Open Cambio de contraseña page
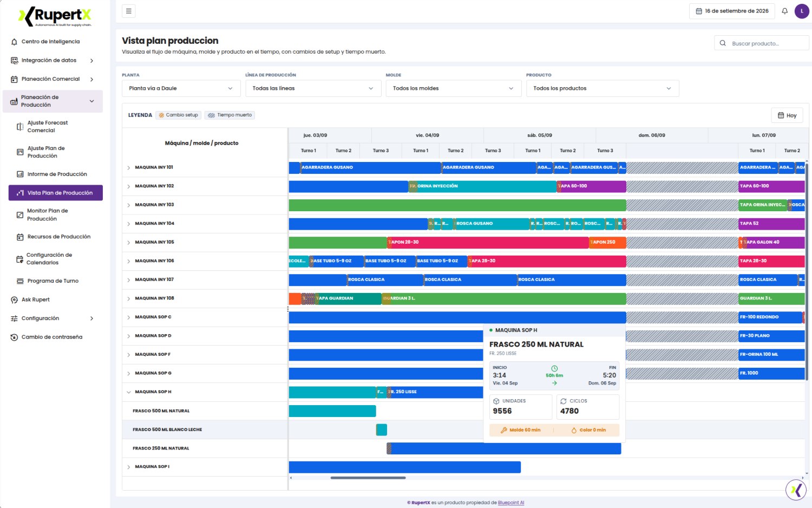 (53, 337)
